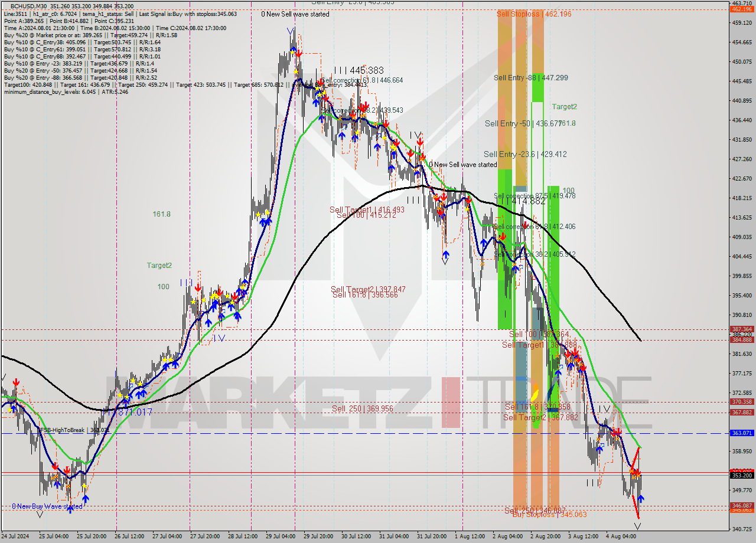
Task: Click the 'Sell Entry -23.6 | 429.412' label
Action: point(525,154)
